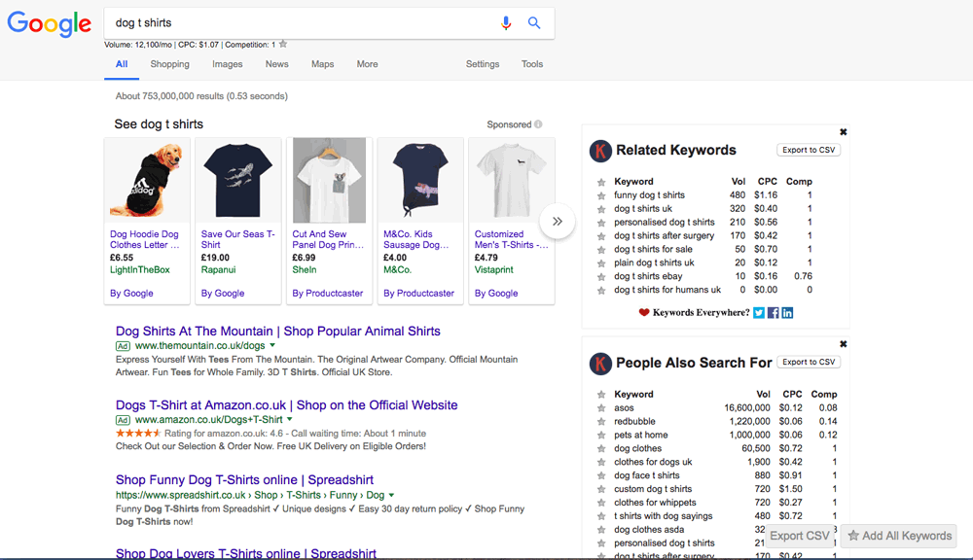Image resolution: width=973 pixels, height=560 pixels.
Task: Switch to the Images tab
Action: tap(227, 63)
